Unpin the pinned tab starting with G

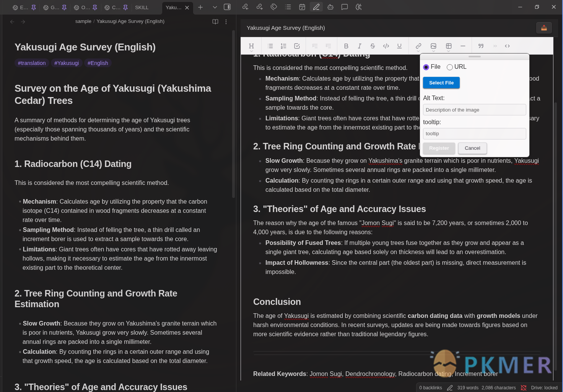pyautogui.click(x=64, y=7)
